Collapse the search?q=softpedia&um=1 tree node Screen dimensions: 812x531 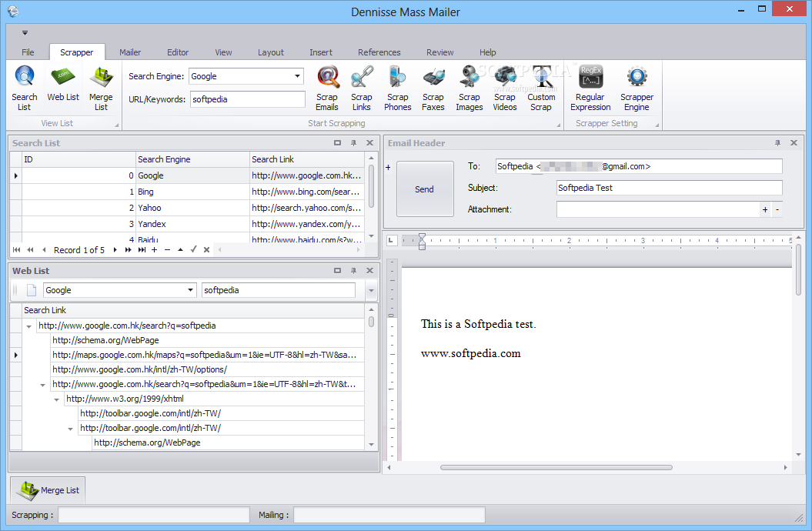(43, 385)
